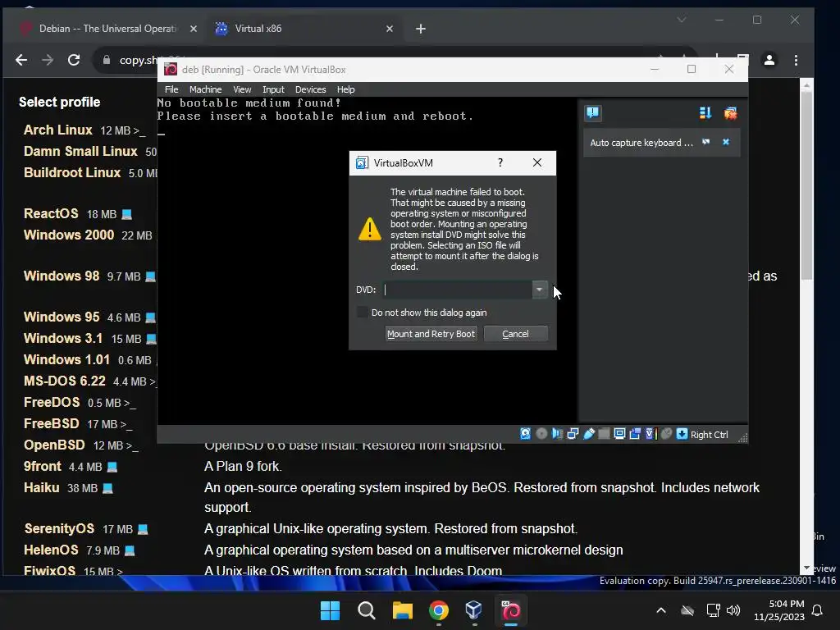The height and width of the screenshot is (630, 840).
Task: Close the Debian browser tab
Action: [194, 29]
